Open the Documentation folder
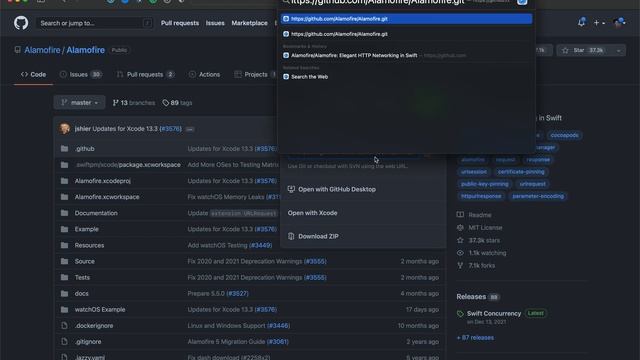This screenshot has height=360, width=640. point(96,213)
